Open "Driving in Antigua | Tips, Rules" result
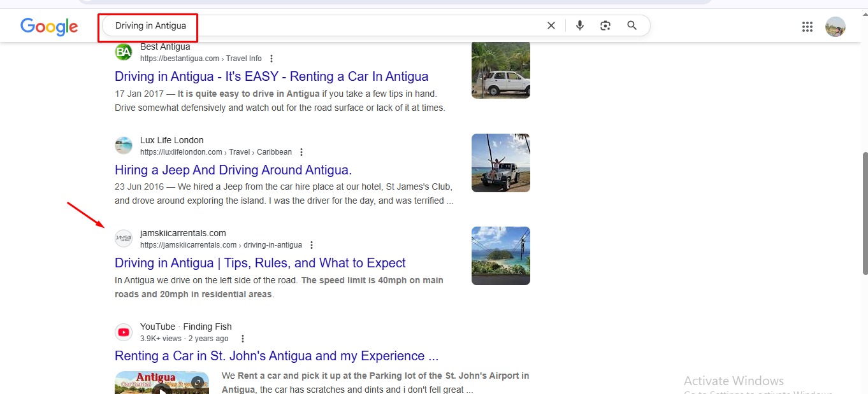The width and height of the screenshot is (868, 394). click(260, 263)
